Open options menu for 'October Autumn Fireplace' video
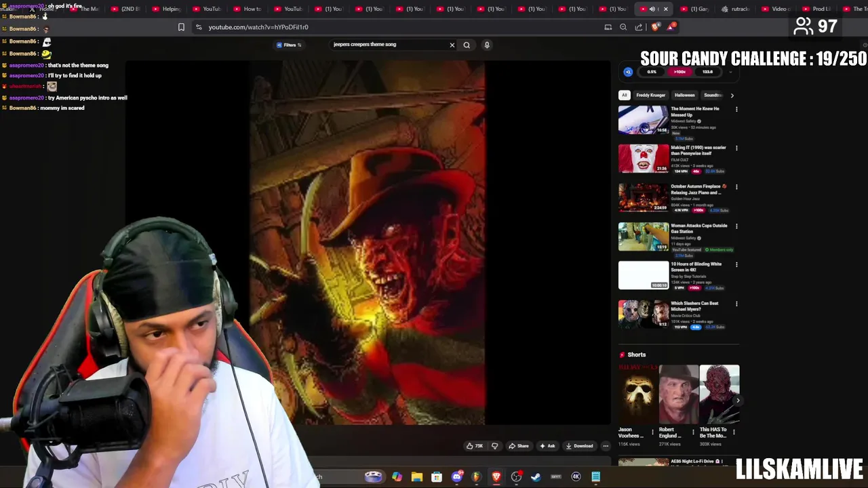Viewport: 868px width, 488px height. point(736,187)
